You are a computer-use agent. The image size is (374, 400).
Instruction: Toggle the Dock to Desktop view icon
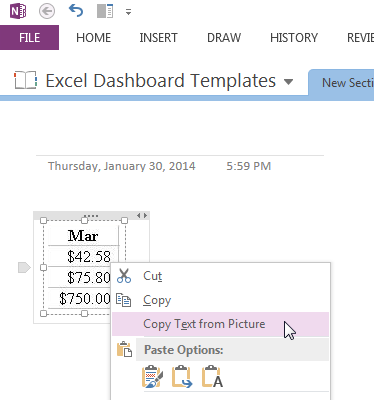(105, 12)
